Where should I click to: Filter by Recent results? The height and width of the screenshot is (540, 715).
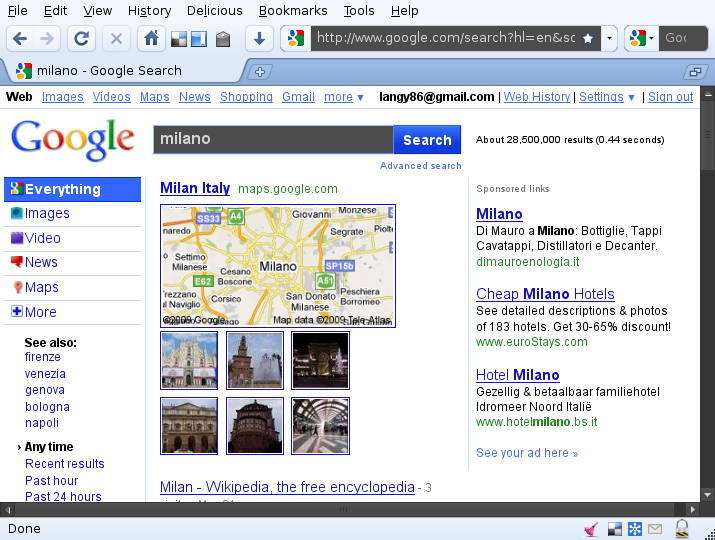(65, 464)
